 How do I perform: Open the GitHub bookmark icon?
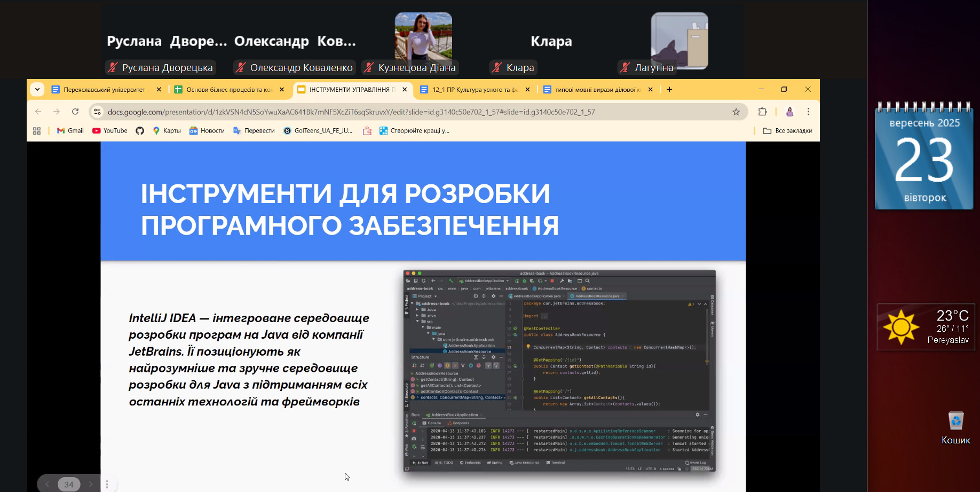click(x=140, y=131)
